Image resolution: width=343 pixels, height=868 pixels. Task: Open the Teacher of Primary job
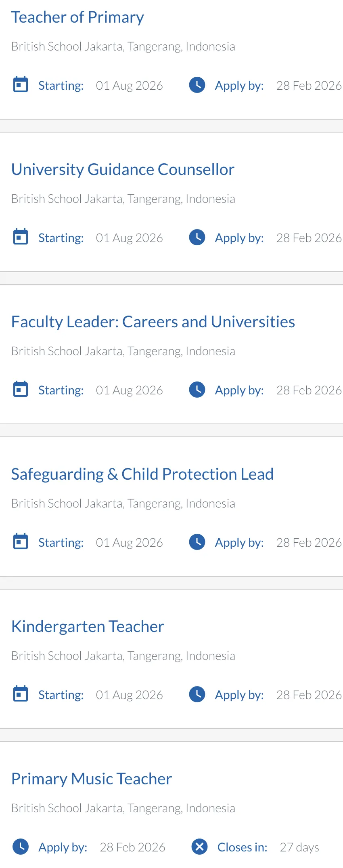(77, 17)
